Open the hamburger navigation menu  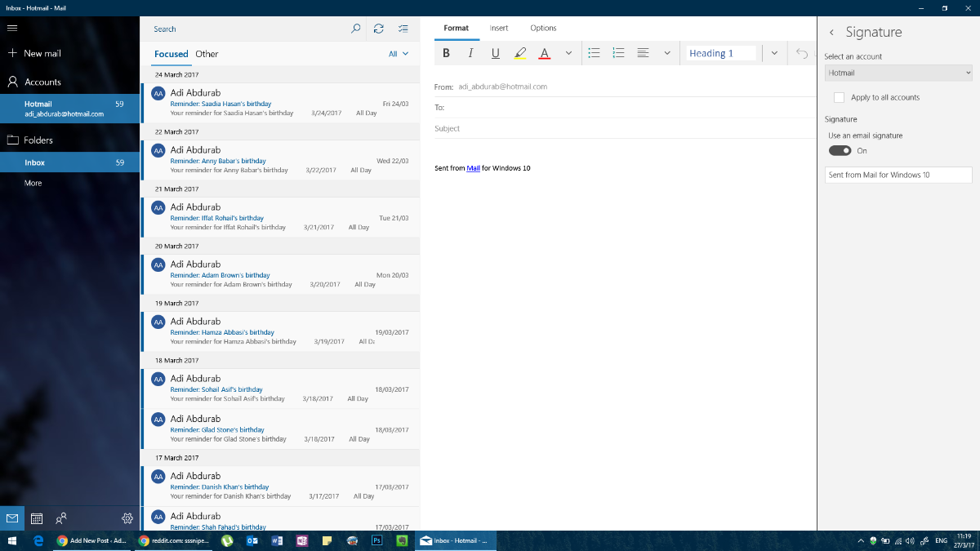(x=12, y=28)
